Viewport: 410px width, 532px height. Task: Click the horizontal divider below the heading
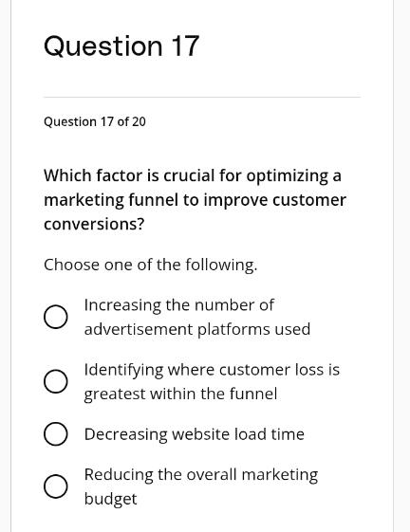[x=202, y=97]
